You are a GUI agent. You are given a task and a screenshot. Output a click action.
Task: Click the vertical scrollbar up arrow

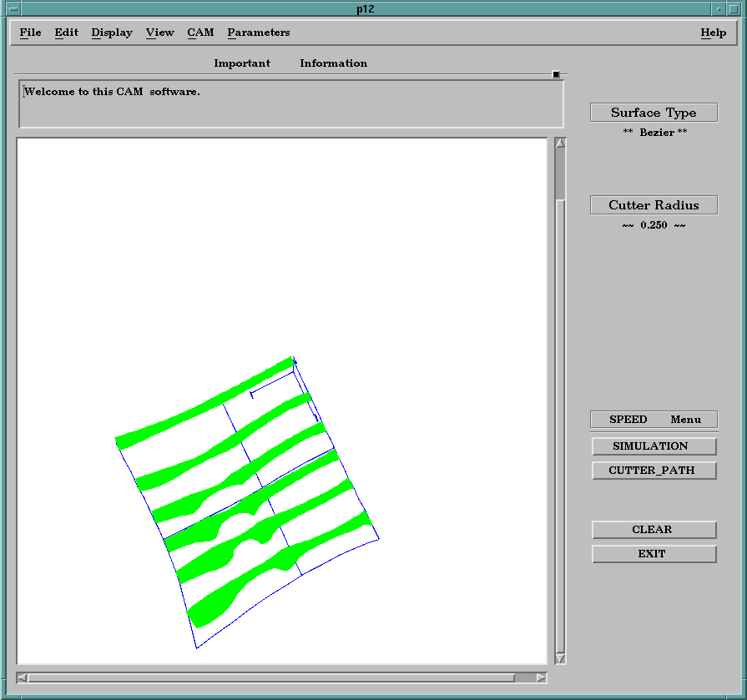[x=560, y=143]
